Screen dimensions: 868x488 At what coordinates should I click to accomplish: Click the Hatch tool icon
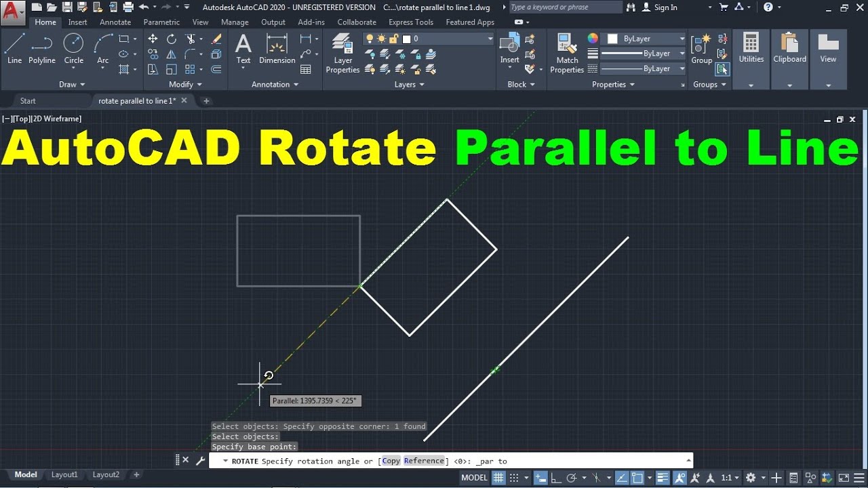point(124,69)
